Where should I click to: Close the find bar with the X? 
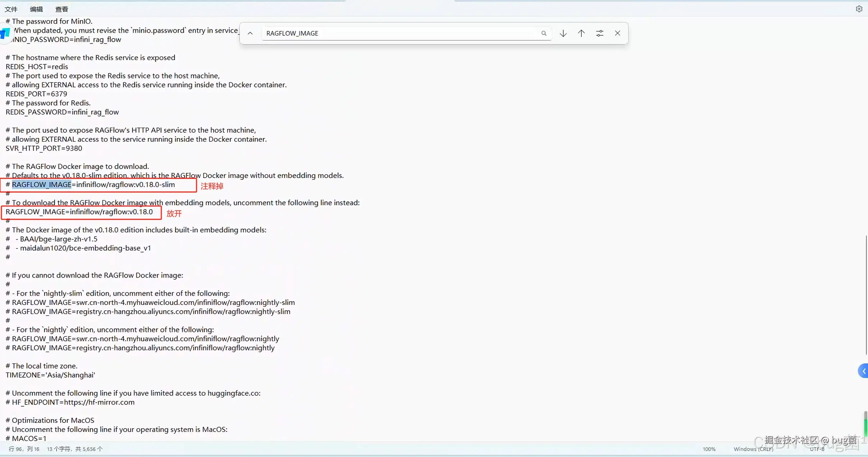[x=617, y=33]
